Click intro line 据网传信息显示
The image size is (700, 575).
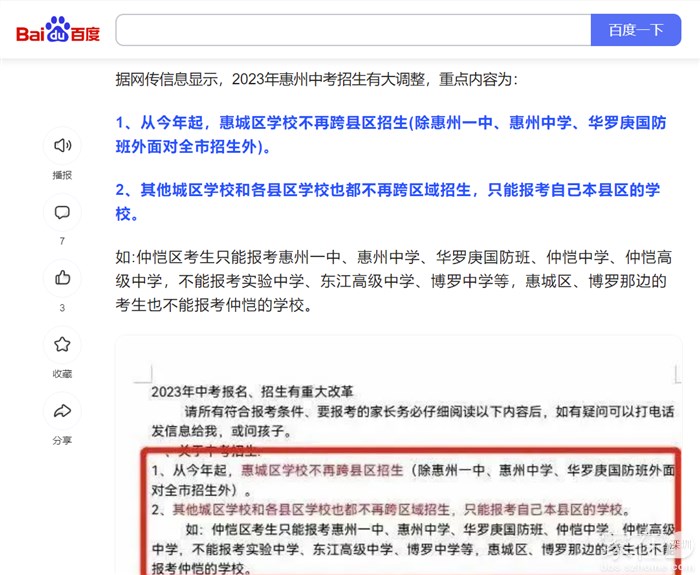pyautogui.click(x=317, y=79)
